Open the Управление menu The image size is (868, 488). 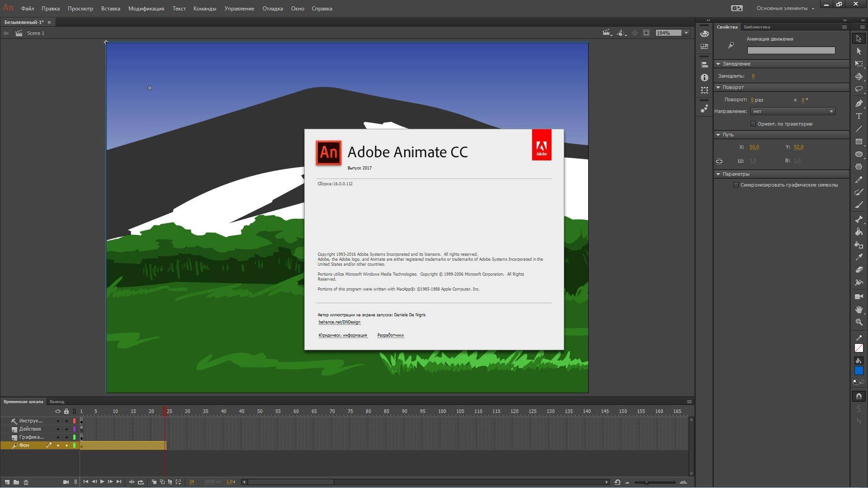pos(239,9)
